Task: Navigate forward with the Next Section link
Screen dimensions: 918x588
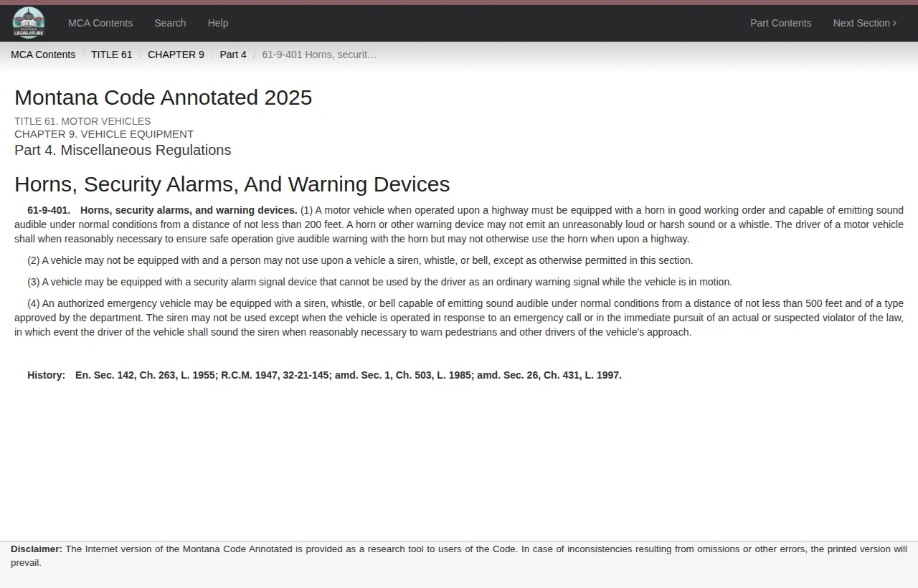Action: tap(861, 23)
